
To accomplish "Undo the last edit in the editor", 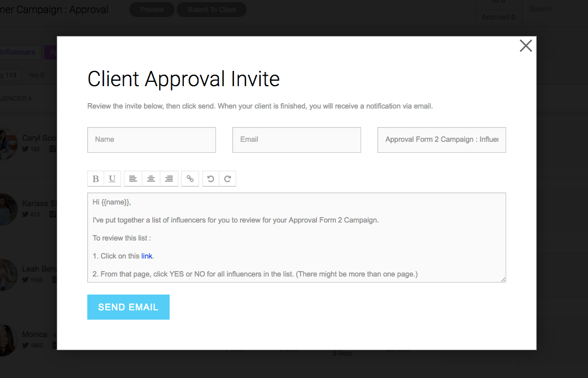I will [x=211, y=179].
